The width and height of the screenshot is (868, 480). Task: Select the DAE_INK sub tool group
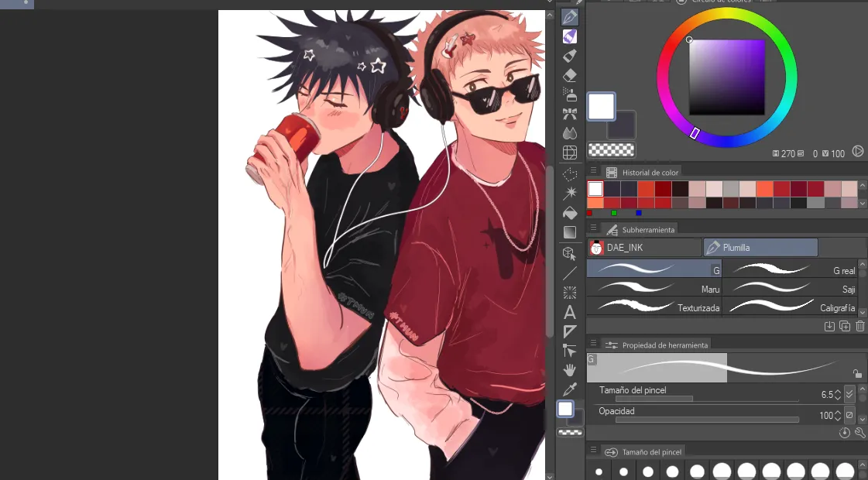pos(644,248)
